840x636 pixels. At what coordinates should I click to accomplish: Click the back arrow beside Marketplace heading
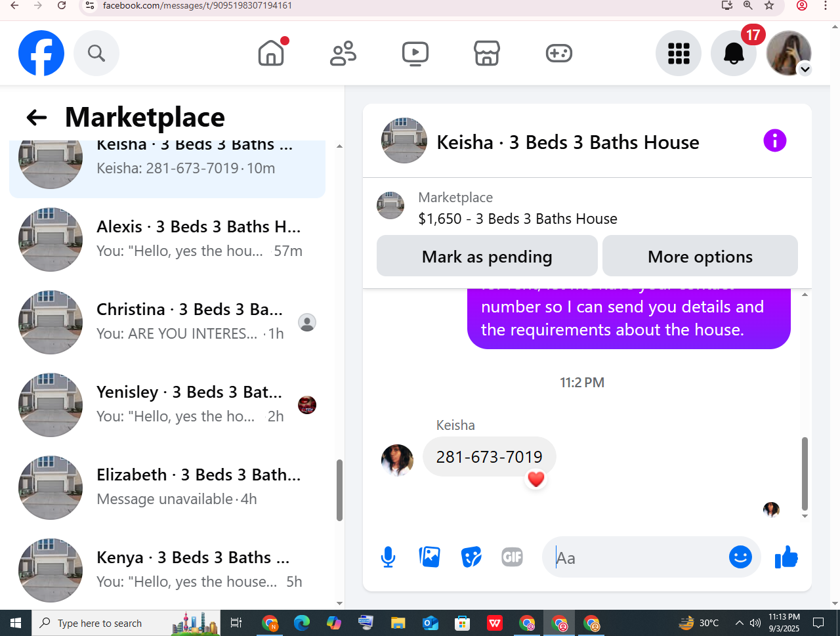(37, 117)
